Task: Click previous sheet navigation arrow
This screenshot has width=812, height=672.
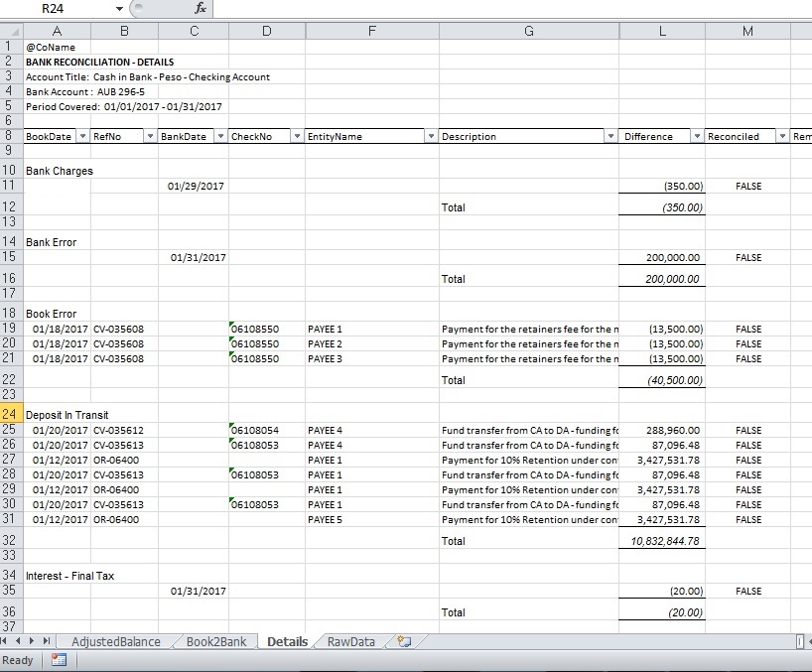Action: [18, 641]
